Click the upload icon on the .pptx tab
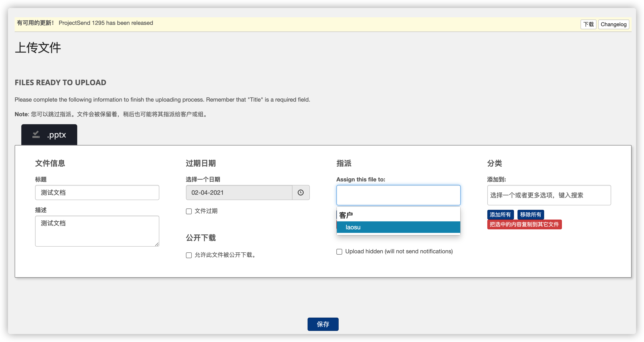The image size is (644, 342). pos(36,135)
